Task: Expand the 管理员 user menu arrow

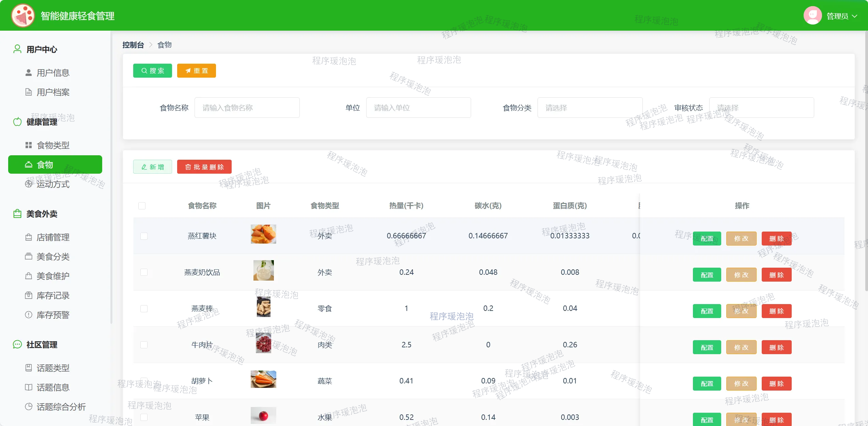Action: coord(854,16)
